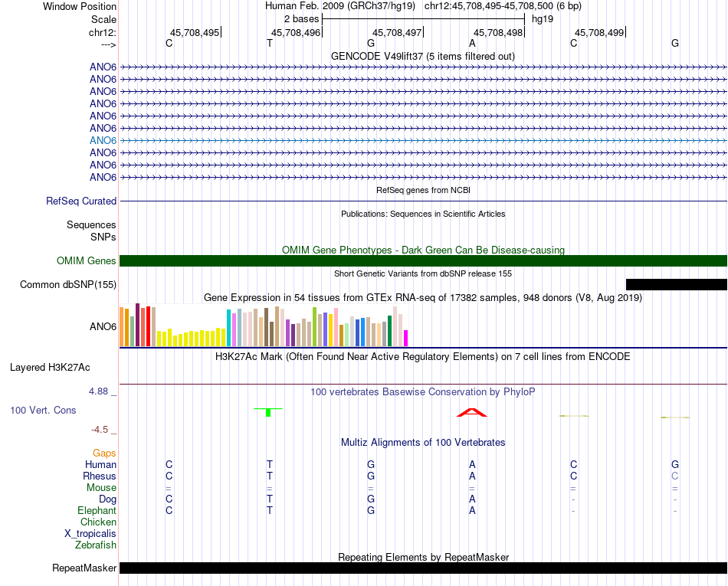Click the 4.88 PhyloP upper scale value

pos(98,391)
